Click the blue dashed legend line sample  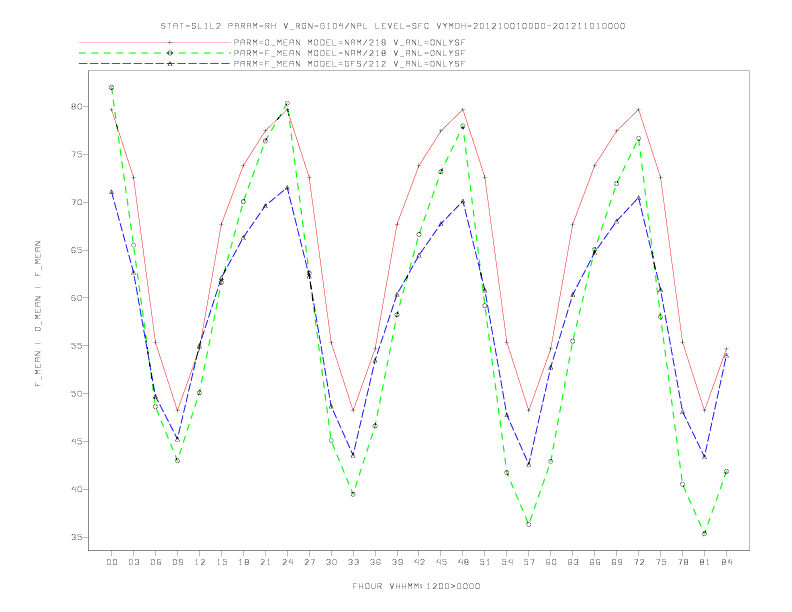[x=155, y=64]
